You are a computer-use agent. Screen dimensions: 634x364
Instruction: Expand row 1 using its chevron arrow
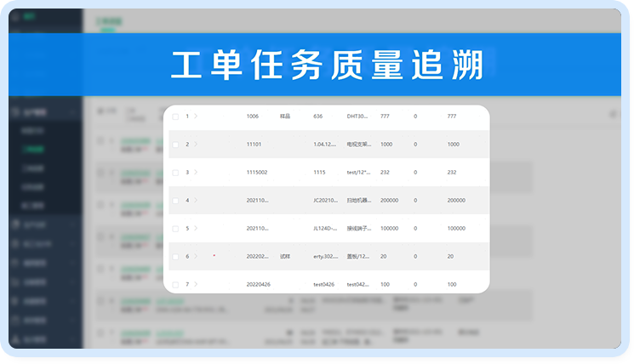pyautogui.click(x=196, y=117)
